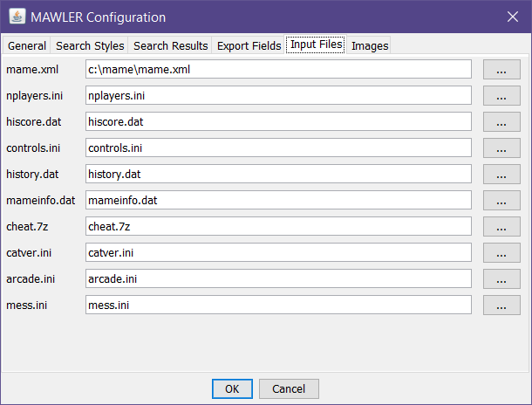The image size is (532, 405).
Task: Open the Images tab
Action: click(x=370, y=45)
